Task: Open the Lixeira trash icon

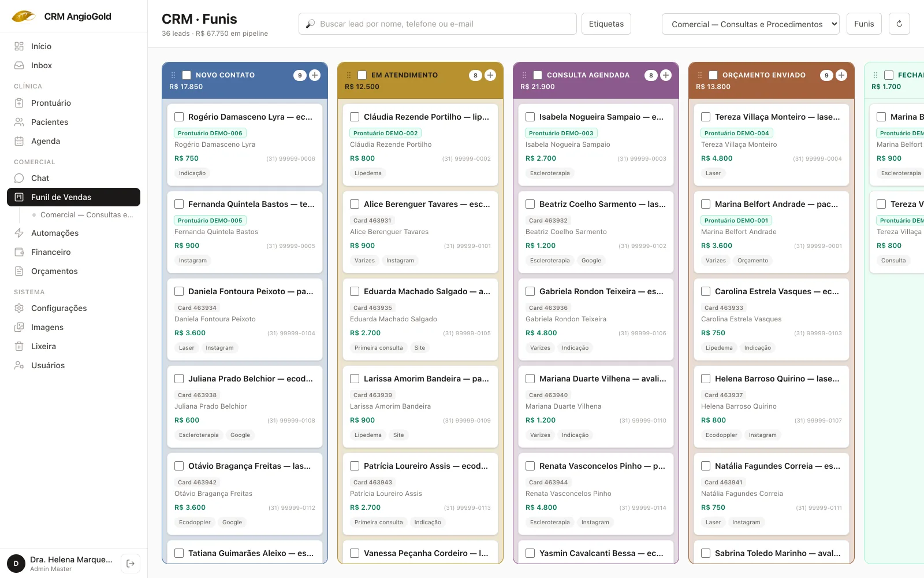Action: pos(19,346)
